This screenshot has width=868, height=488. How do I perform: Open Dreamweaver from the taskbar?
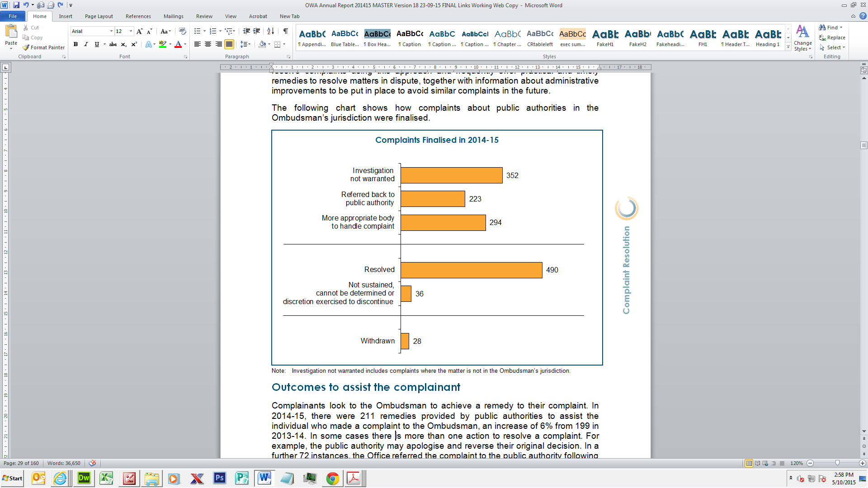[84, 478]
